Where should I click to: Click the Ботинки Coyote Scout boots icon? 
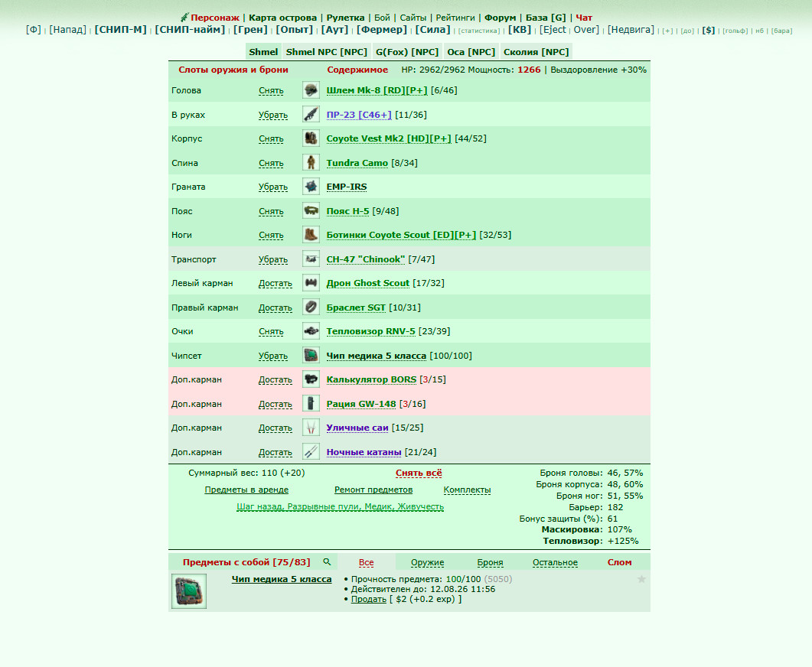coord(311,235)
